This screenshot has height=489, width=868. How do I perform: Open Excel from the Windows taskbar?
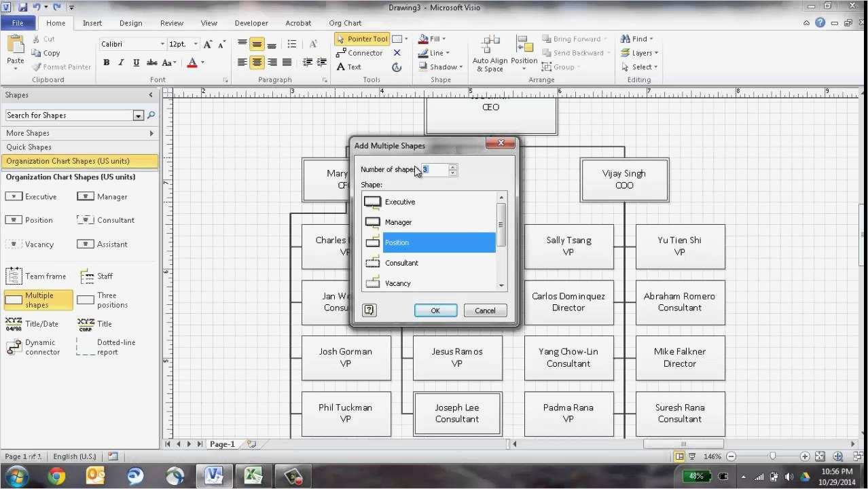254,476
